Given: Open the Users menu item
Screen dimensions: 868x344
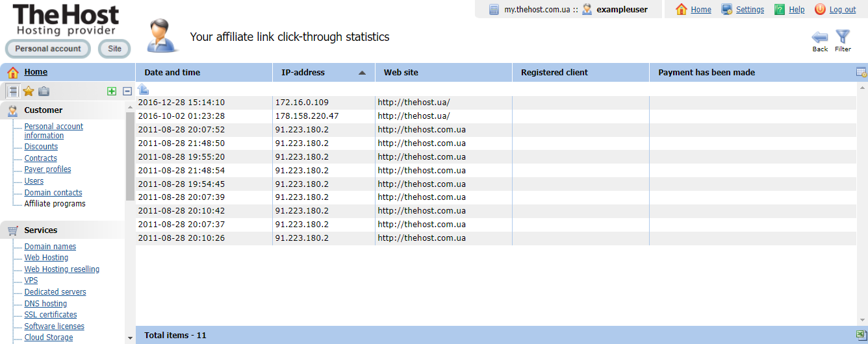Looking at the screenshot, I should pos(34,181).
